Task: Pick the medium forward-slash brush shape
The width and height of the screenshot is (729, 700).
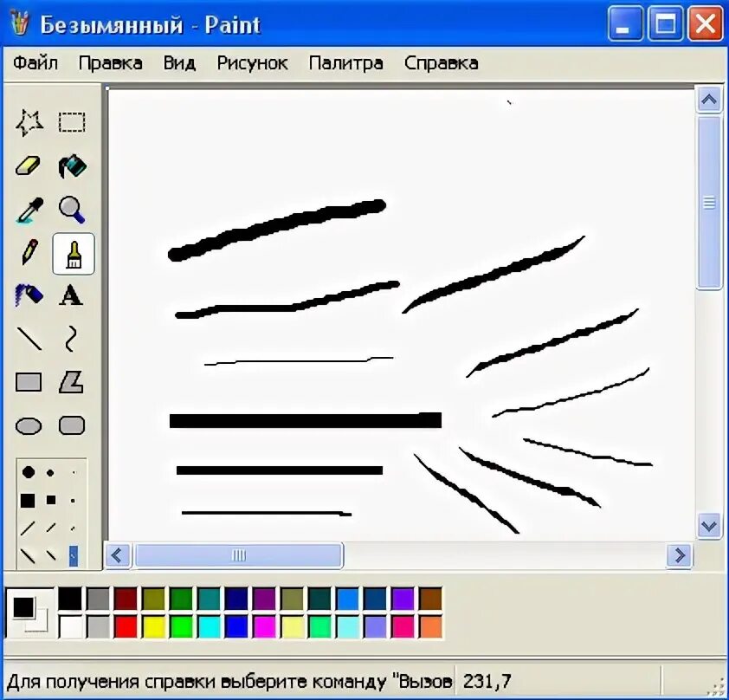Action: click(51, 528)
